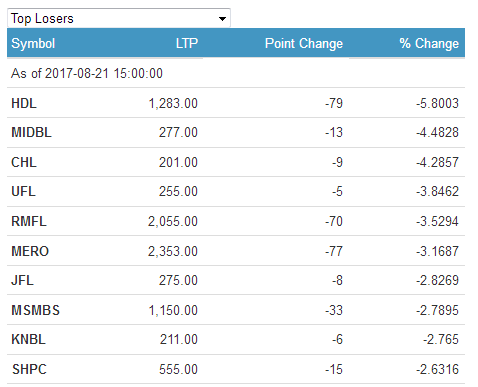Viewport: 478px width, 387px height.
Task: Open the JFL stock symbol
Action: (x=22, y=280)
